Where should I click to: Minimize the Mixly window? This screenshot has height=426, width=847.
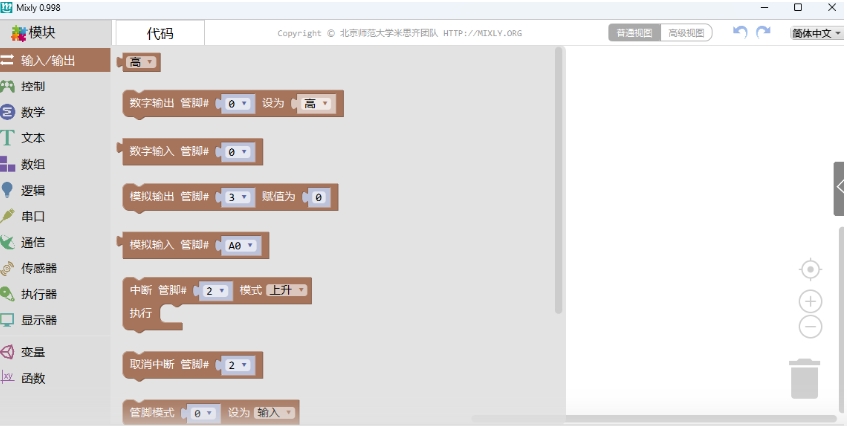(x=764, y=8)
